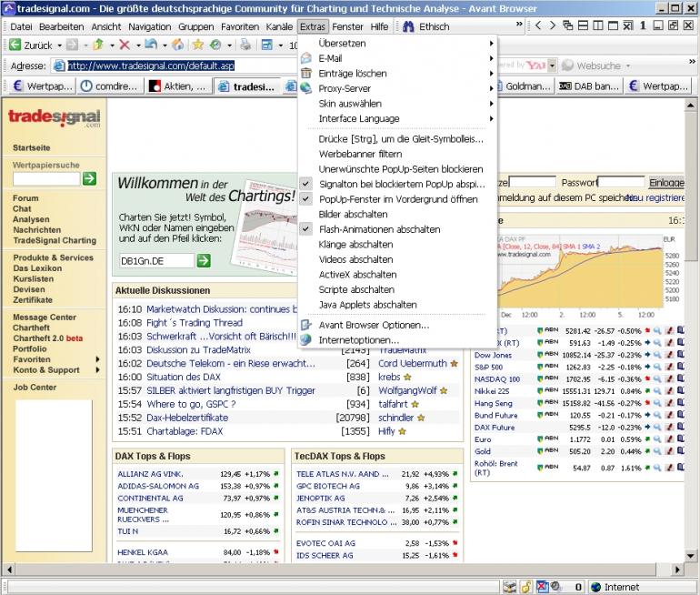Screen dimensions: 700x595
Task: Switch to the comdire... tab
Action: (x=110, y=86)
